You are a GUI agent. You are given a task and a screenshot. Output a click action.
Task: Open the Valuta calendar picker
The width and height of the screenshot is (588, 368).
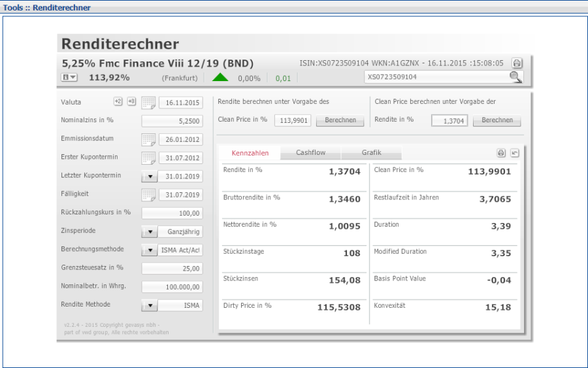click(x=149, y=103)
